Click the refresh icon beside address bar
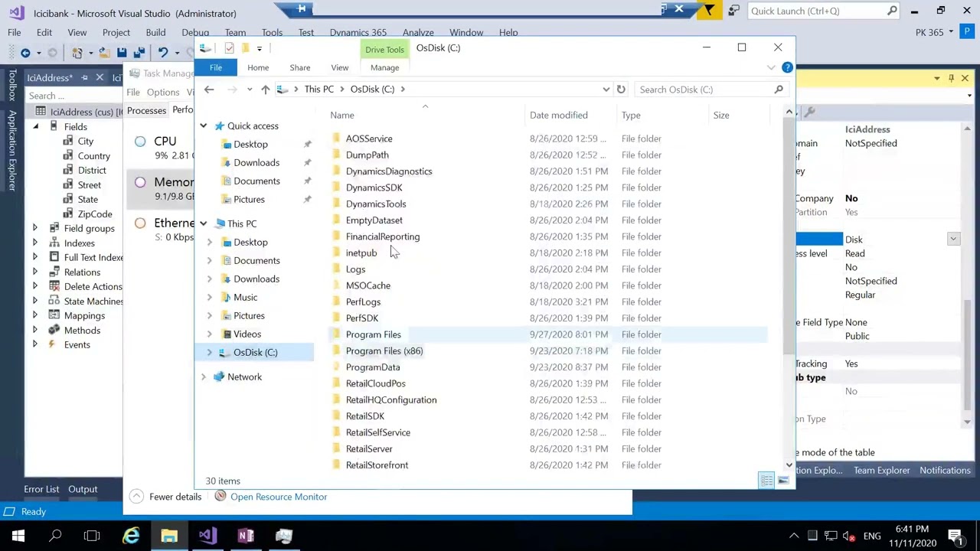Viewport: 980px width, 551px height. coord(621,90)
